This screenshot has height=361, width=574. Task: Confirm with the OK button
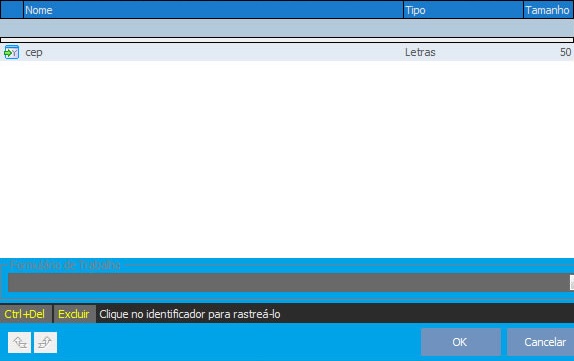pyautogui.click(x=461, y=342)
